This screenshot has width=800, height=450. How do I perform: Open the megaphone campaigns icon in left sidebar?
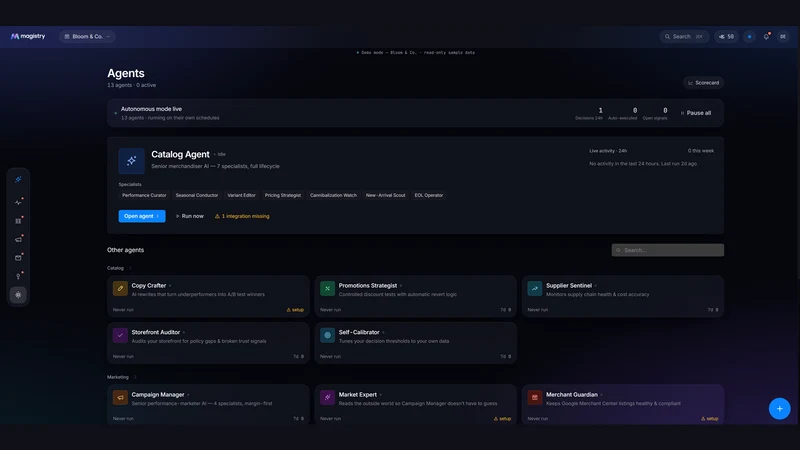coord(18,239)
